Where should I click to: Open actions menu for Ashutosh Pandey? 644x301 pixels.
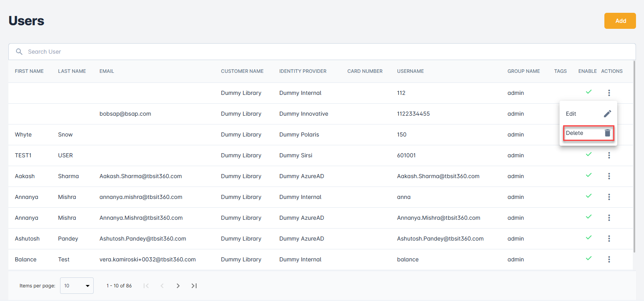pos(609,239)
